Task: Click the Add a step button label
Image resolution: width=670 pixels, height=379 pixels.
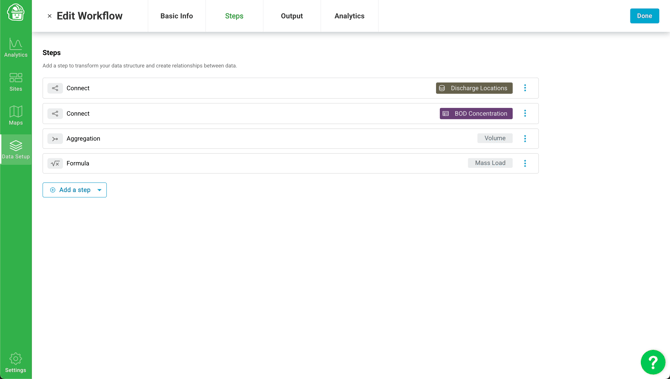Action: pos(75,190)
